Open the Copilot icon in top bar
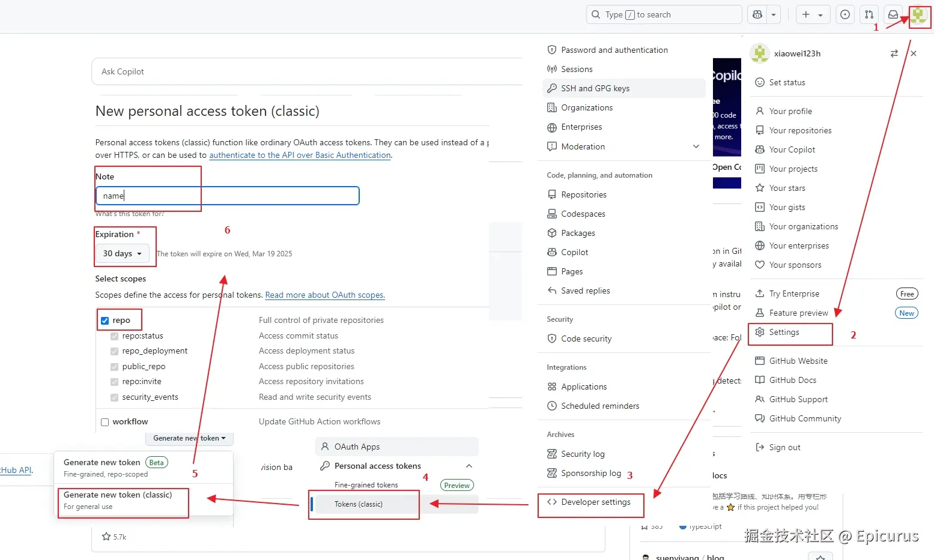This screenshot has height=560, width=934. click(x=757, y=14)
